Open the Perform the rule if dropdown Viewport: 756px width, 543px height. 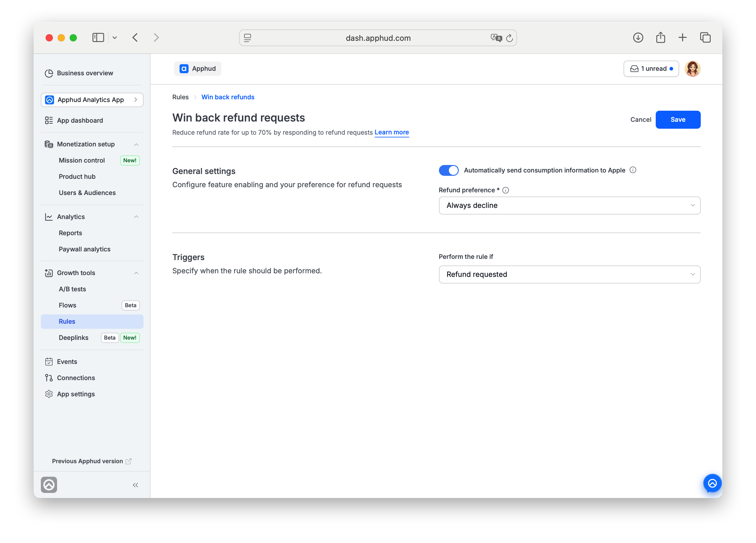pyautogui.click(x=569, y=274)
